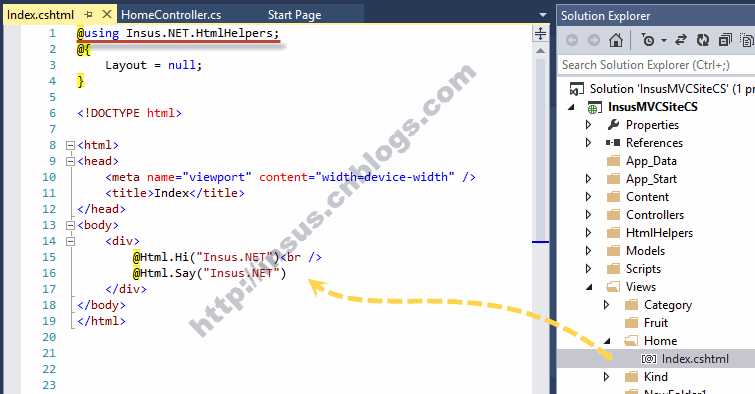Image resolution: width=755 pixels, height=394 pixels.
Task: Collapse the Views folder arrow
Action: [589, 287]
